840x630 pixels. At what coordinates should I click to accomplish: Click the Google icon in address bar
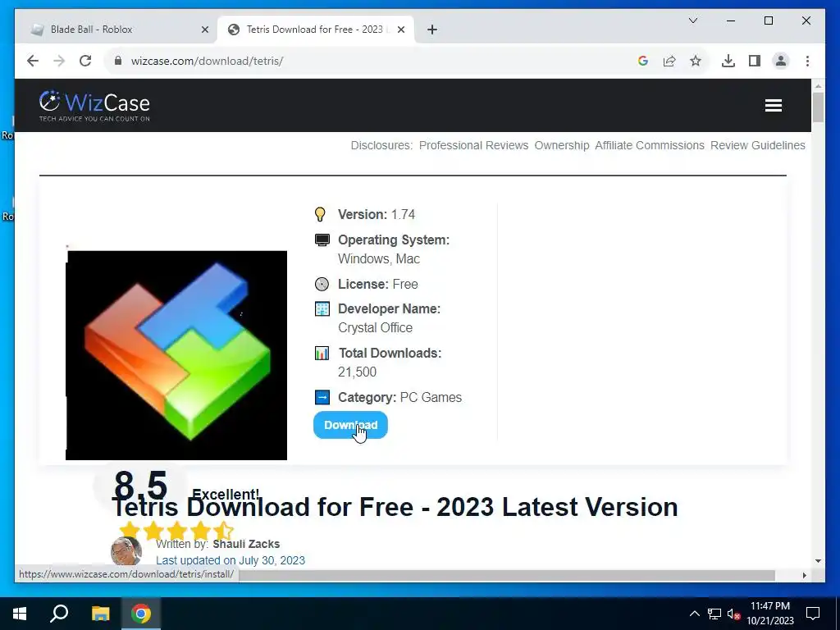pos(643,61)
